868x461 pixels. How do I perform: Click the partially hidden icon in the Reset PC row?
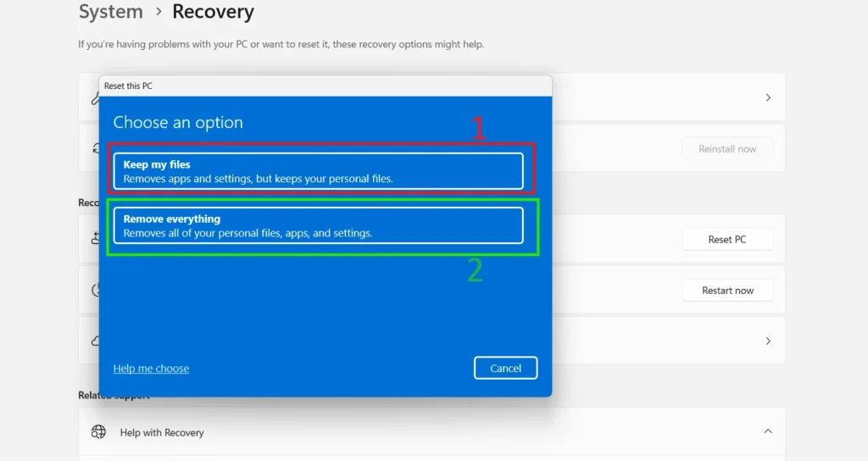tap(95, 239)
